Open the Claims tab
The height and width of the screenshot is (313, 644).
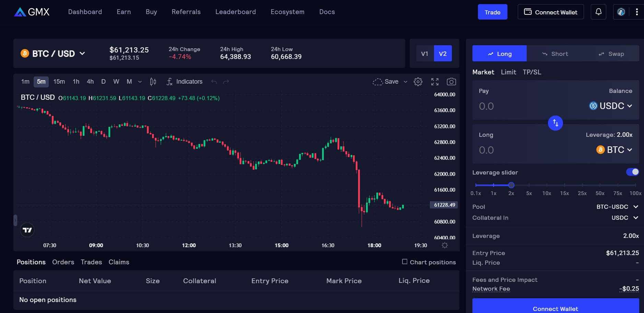[x=119, y=262]
